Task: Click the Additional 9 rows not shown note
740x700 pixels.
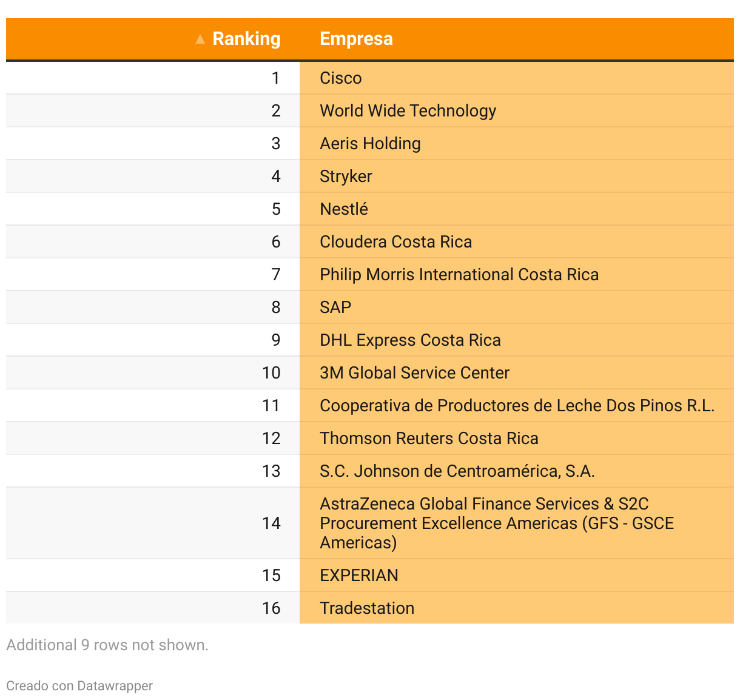Action: 107,645
